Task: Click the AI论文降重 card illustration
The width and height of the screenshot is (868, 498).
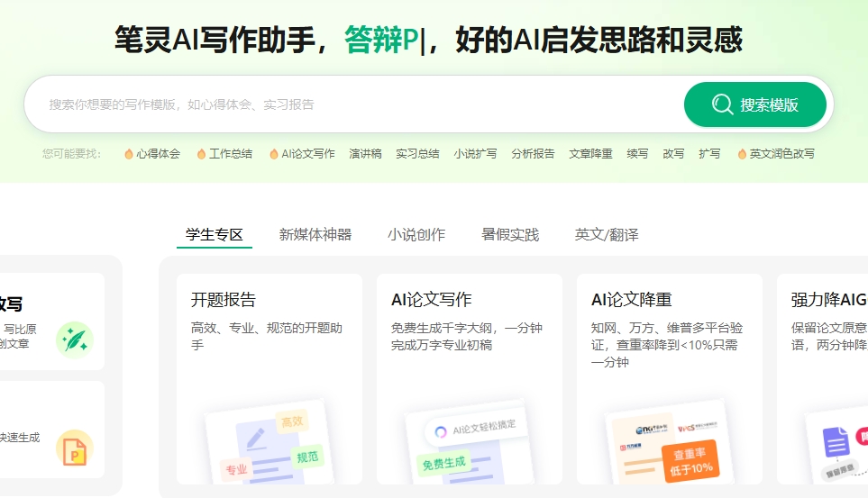Action: pos(669,441)
